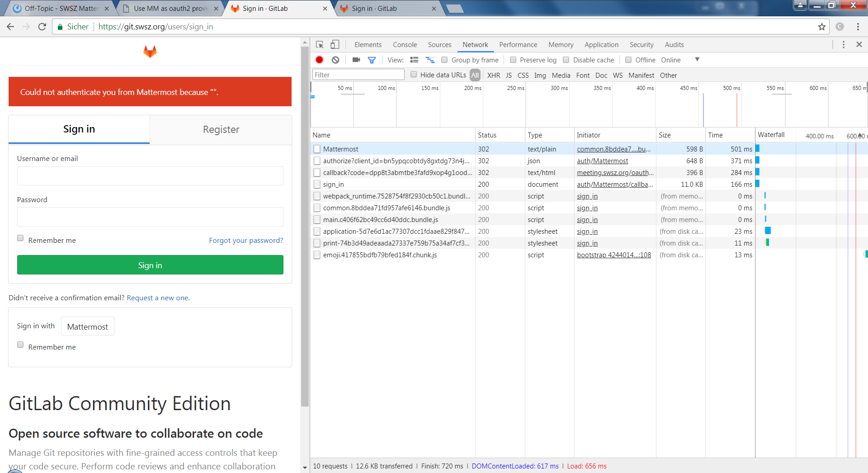Open the new tab button
The image size is (868, 473).
tap(454, 9)
